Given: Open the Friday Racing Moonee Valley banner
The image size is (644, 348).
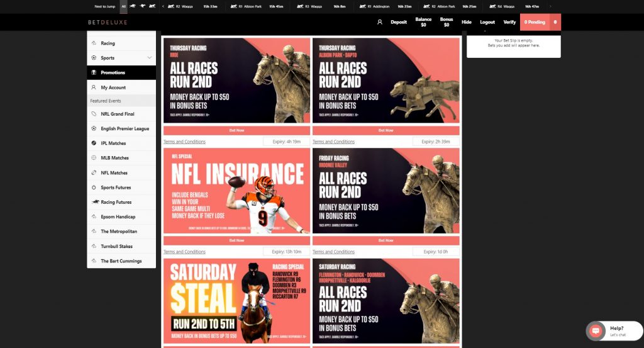Looking at the screenshot, I should [386, 191].
